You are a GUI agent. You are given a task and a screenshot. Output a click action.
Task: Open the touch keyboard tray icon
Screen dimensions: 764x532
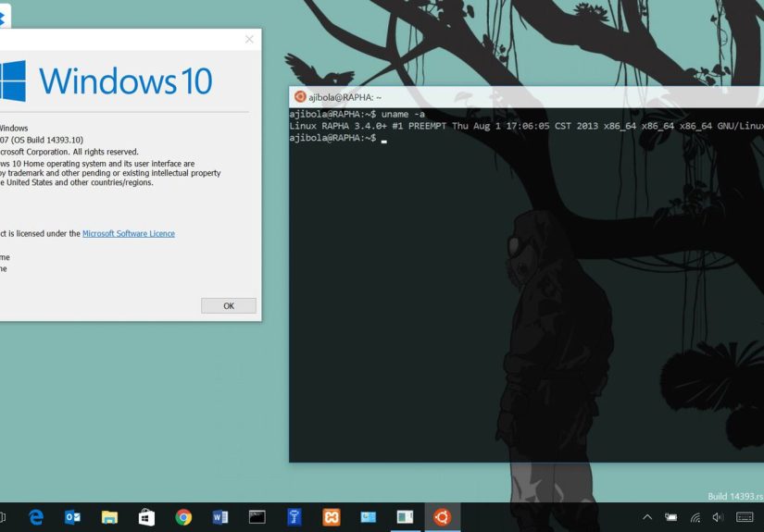[745, 517]
